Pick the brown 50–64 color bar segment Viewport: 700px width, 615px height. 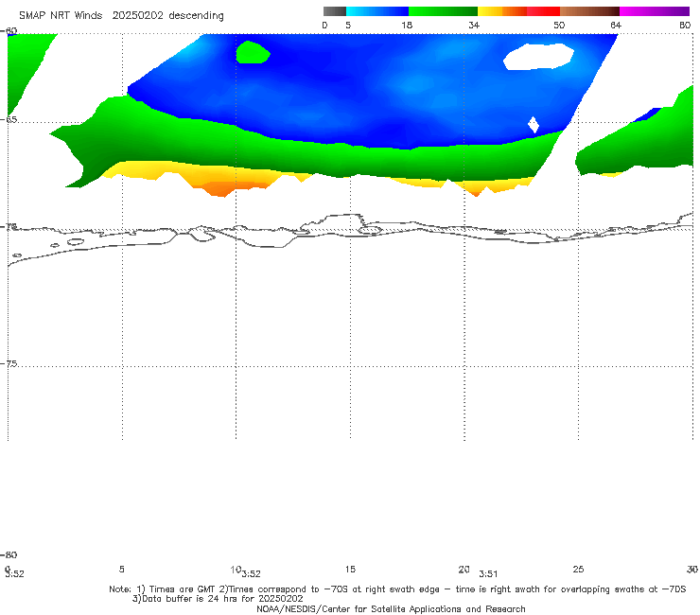coord(589,11)
